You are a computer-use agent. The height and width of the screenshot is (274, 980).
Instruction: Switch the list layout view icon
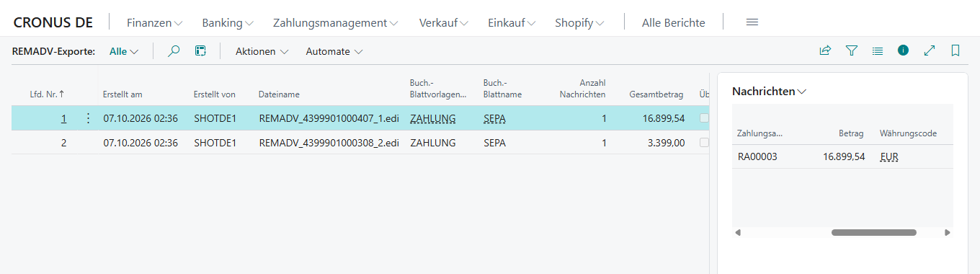tap(877, 50)
